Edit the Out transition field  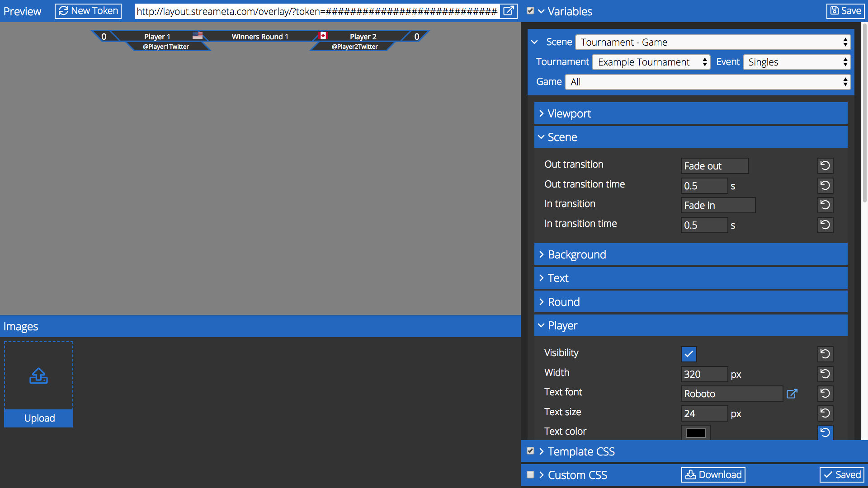coord(715,166)
